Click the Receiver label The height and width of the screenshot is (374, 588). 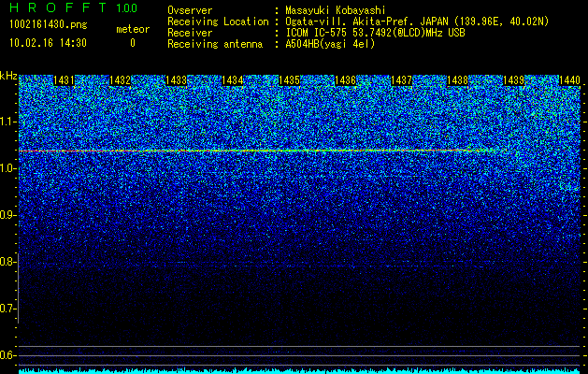click(190, 33)
